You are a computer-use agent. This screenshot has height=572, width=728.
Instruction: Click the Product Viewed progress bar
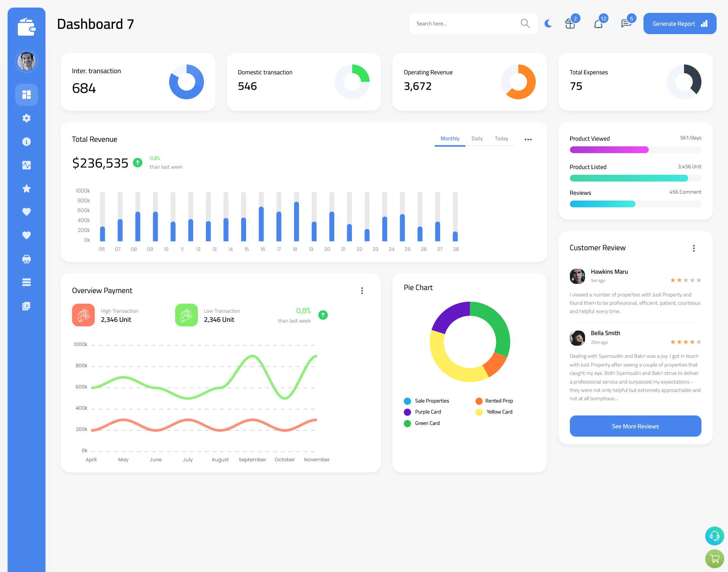[x=635, y=150]
